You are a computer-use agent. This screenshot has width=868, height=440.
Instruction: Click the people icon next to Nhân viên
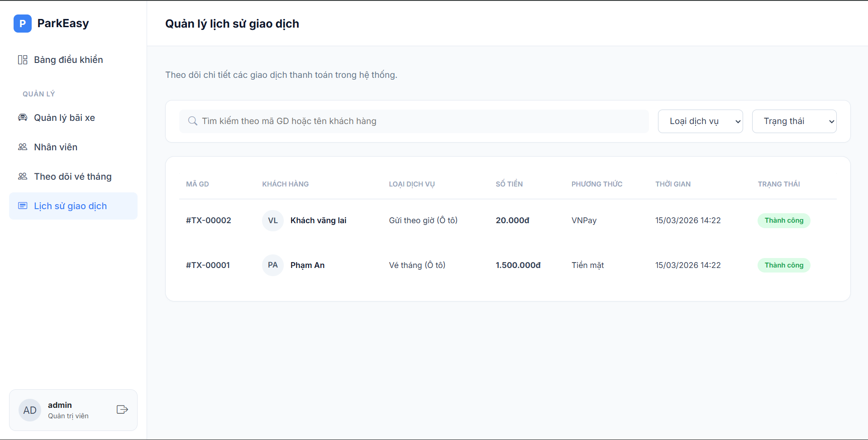pyautogui.click(x=23, y=147)
